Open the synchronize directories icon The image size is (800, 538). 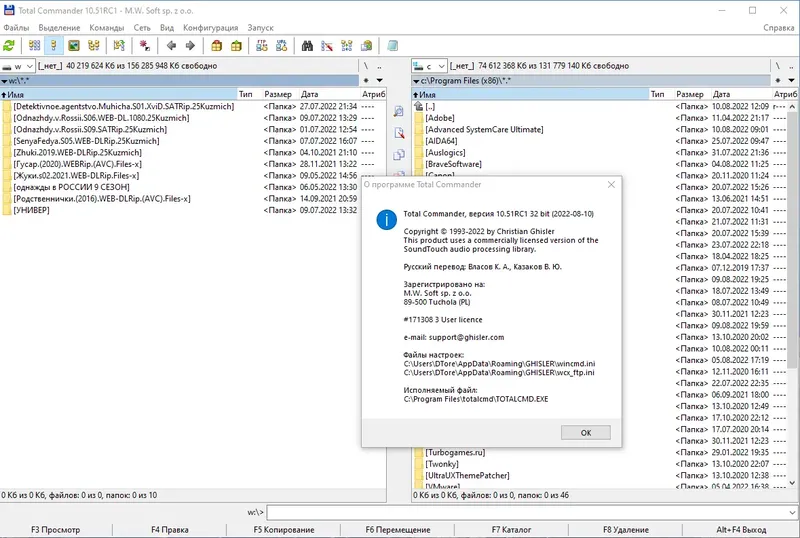tap(346, 45)
